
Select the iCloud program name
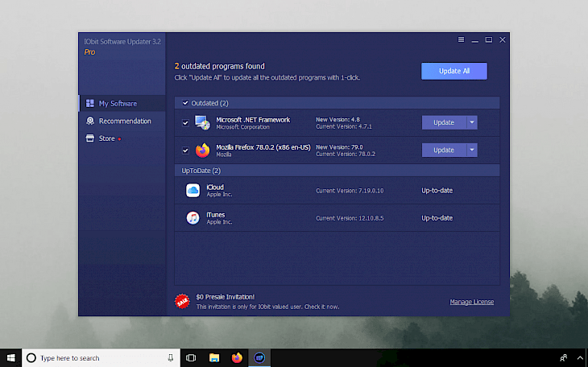click(215, 187)
